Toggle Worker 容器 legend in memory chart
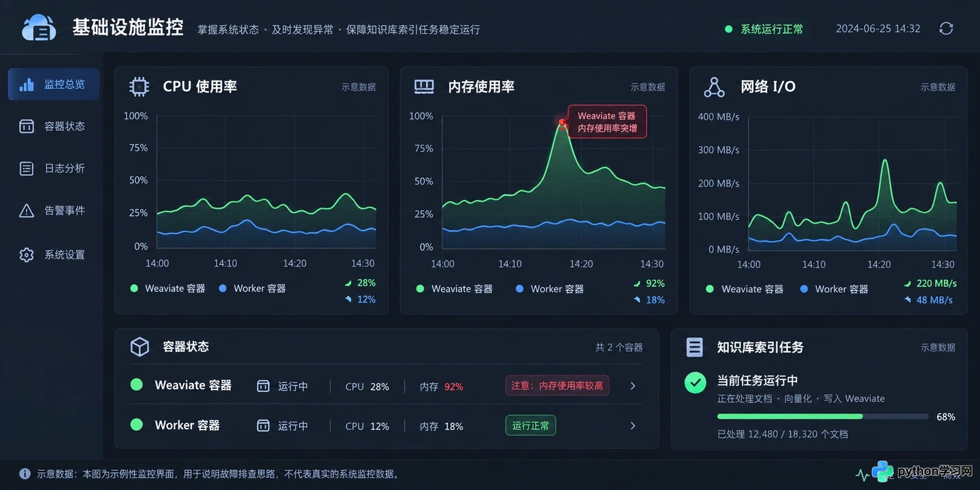The width and height of the screenshot is (980, 490). tap(550, 289)
